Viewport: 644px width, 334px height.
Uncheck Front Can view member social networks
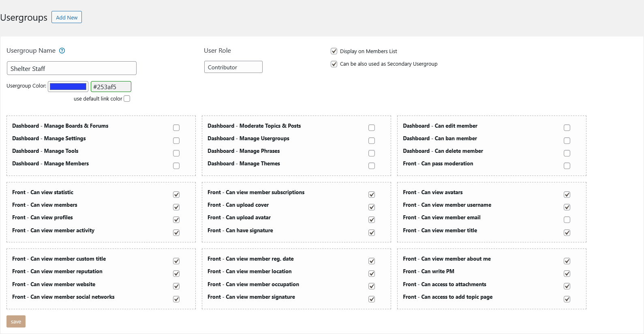point(176,299)
